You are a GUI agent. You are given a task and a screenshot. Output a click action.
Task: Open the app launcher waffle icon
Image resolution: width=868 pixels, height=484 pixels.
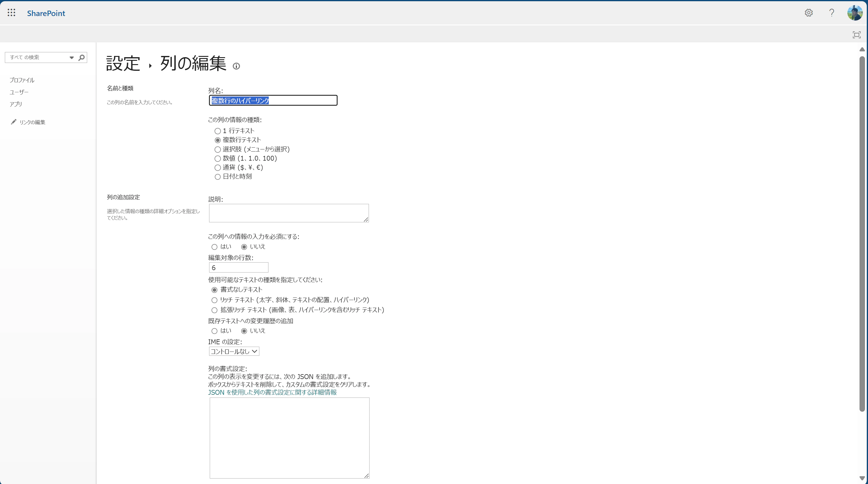pos(11,13)
